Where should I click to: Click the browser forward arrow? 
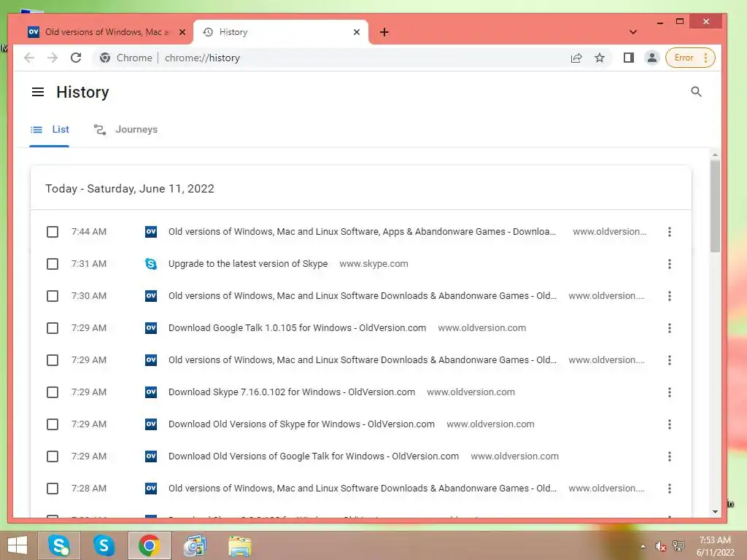point(53,58)
